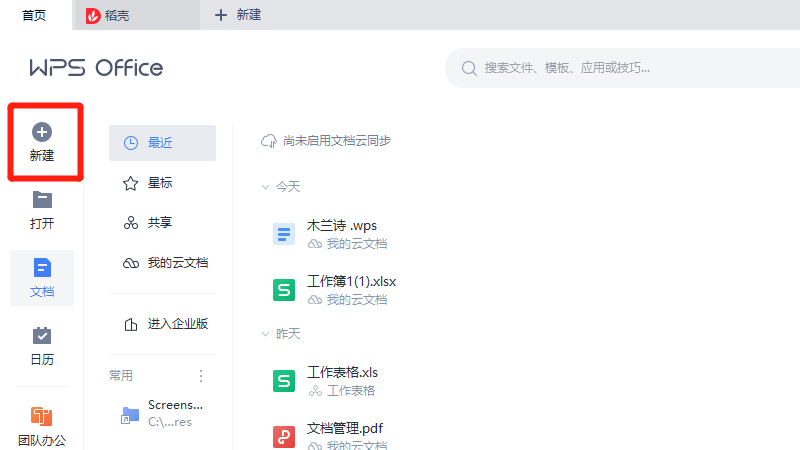Collapse the 今天 section
Image resolution: width=800 pixels, height=450 pixels.
(265, 187)
